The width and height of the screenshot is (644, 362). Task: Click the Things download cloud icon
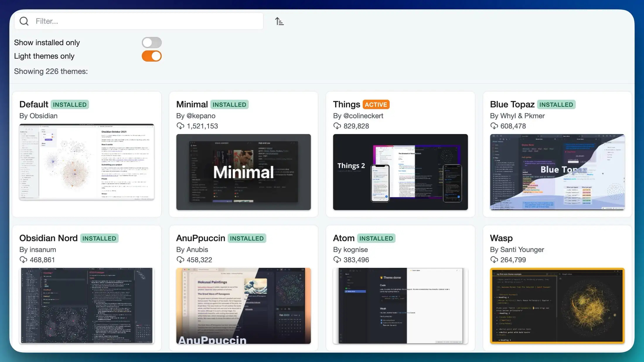click(x=337, y=126)
